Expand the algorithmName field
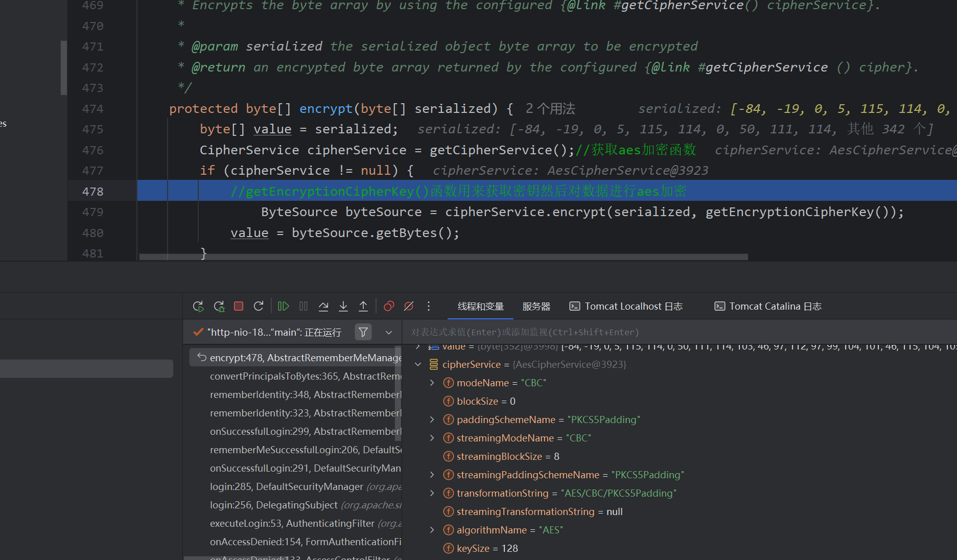 click(432, 530)
